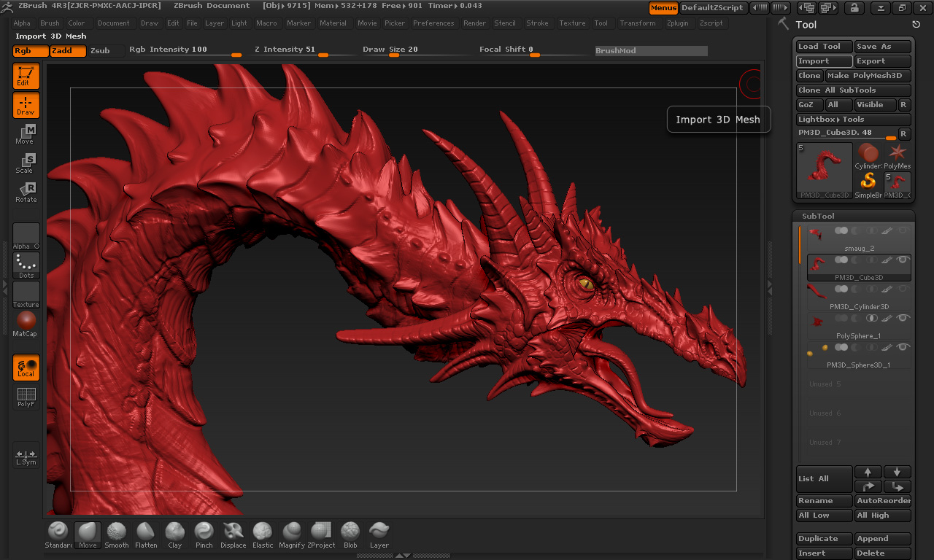
Task: Toggle PolyF polyframe display
Action: coord(26,397)
